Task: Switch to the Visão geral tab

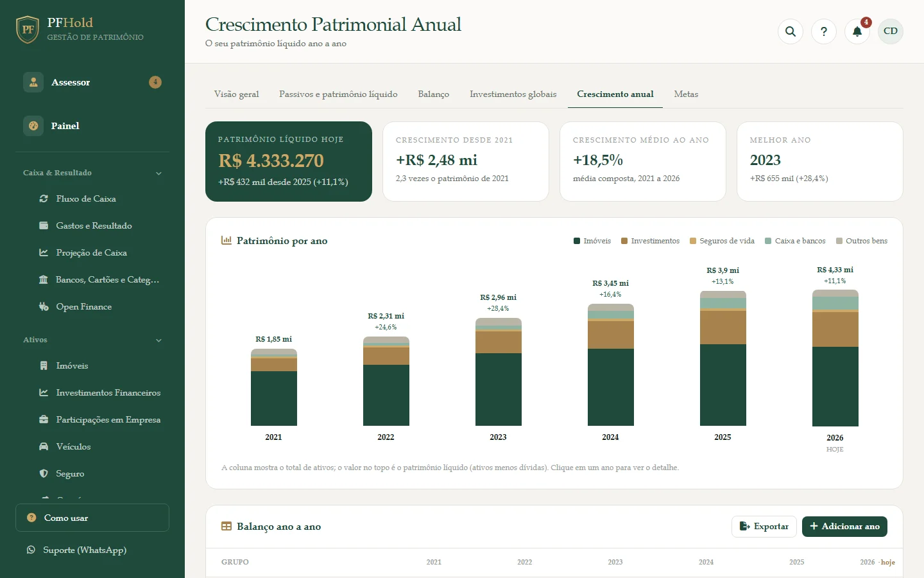Action: (x=237, y=94)
